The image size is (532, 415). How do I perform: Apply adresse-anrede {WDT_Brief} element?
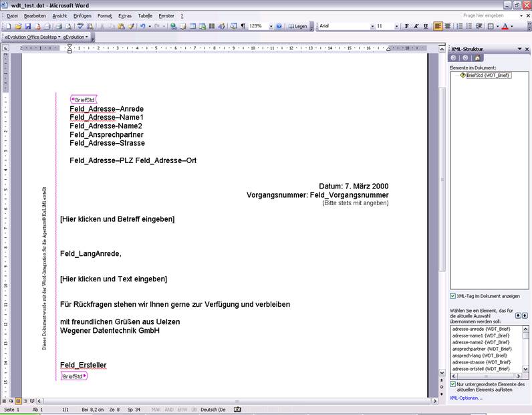coord(481,329)
